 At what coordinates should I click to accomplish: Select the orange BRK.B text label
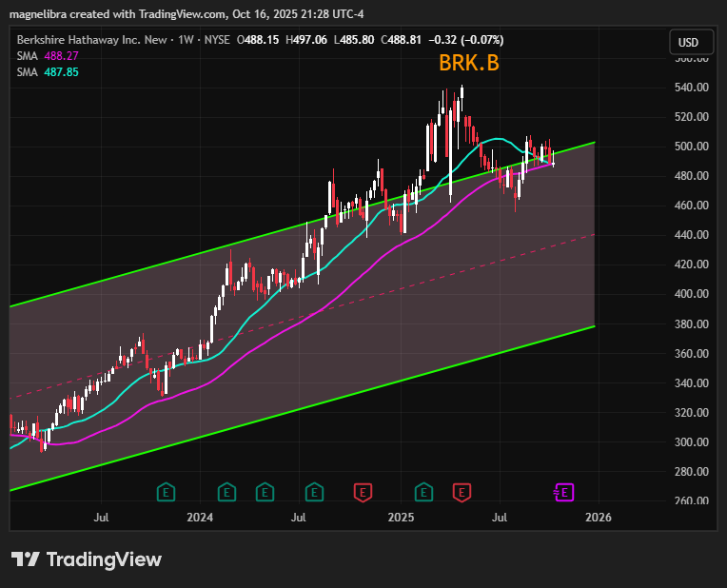coord(469,63)
